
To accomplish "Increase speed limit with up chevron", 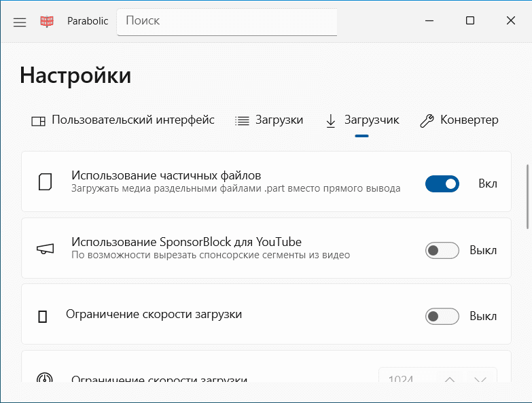I will coord(449,379).
